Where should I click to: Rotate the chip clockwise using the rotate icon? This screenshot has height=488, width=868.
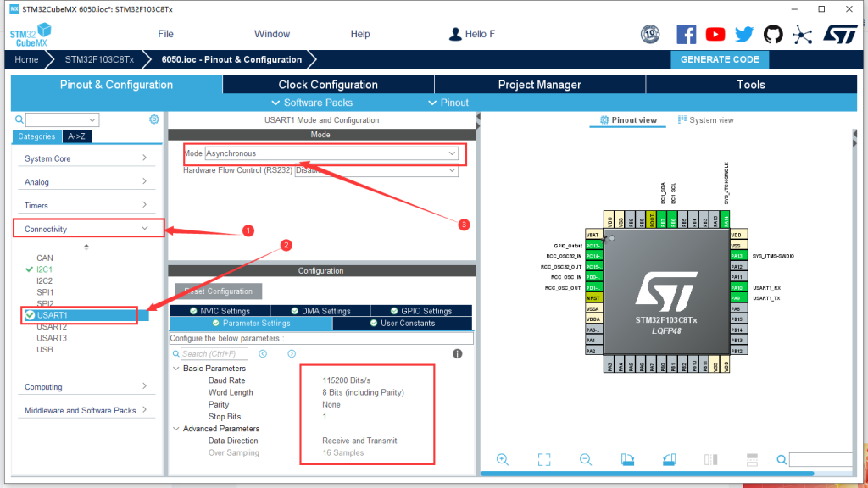[x=627, y=458]
